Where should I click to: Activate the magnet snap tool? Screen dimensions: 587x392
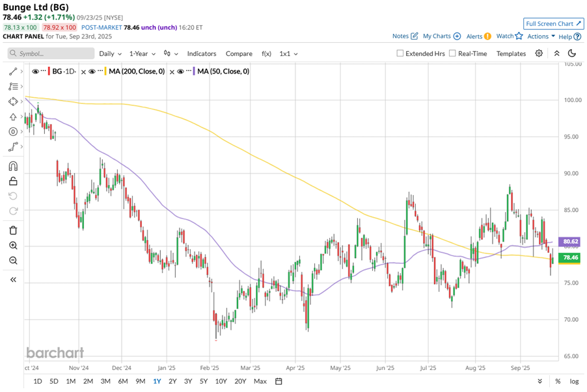point(13,166)
